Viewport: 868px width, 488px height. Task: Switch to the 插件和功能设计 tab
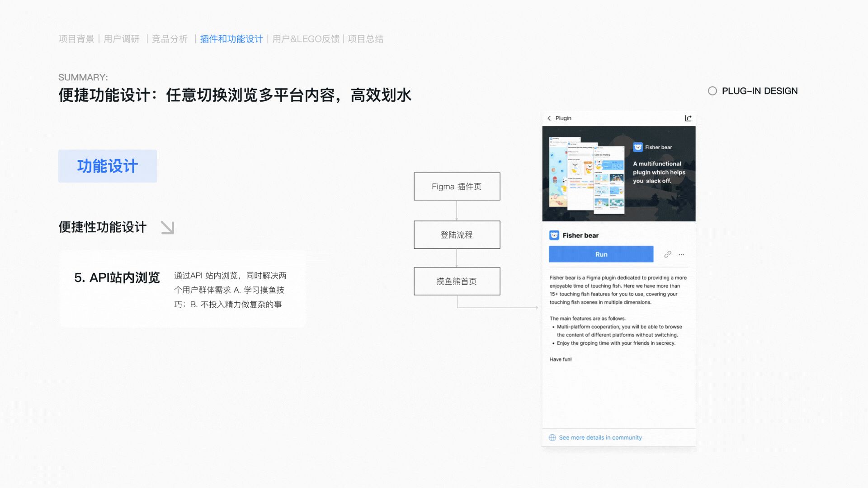coord(231,39)
